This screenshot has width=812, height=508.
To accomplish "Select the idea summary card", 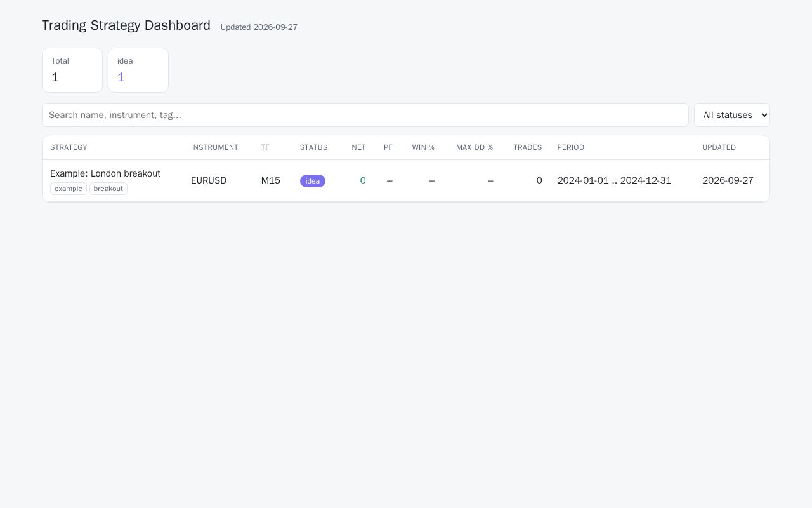I will tap(138, 70).
